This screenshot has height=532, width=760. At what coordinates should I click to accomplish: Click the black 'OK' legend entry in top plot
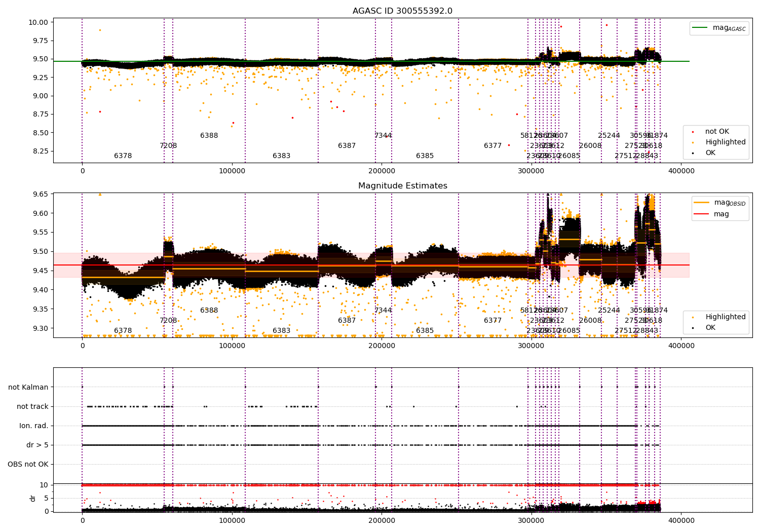pos(704,153)
